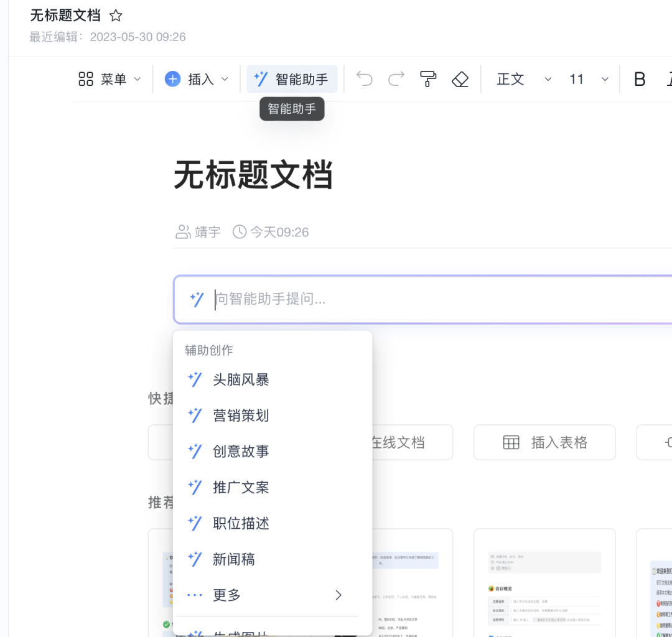This screenshot has width=672, height=637.
Task: Open the meeting notes 会议概览 template thumbnail
Action: [x=544, y=583]
